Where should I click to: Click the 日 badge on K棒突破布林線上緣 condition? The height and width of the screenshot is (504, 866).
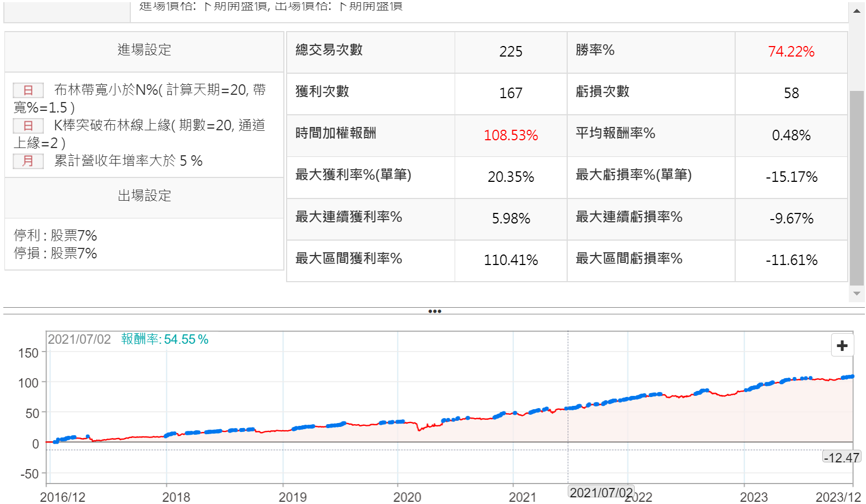[x=28, y=126]
